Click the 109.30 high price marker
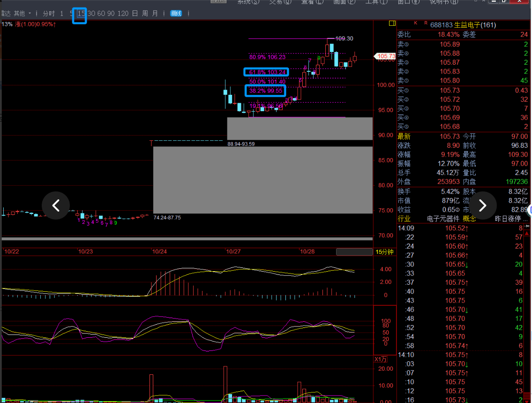 344,38
